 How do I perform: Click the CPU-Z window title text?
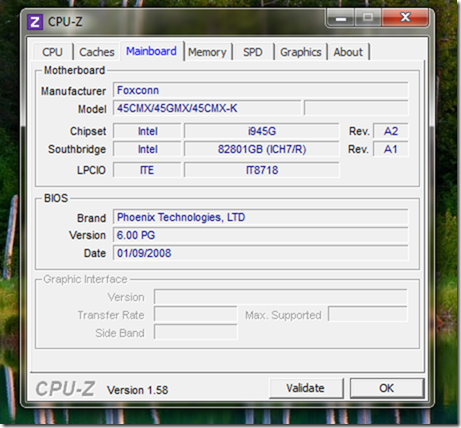click(65, 22)
